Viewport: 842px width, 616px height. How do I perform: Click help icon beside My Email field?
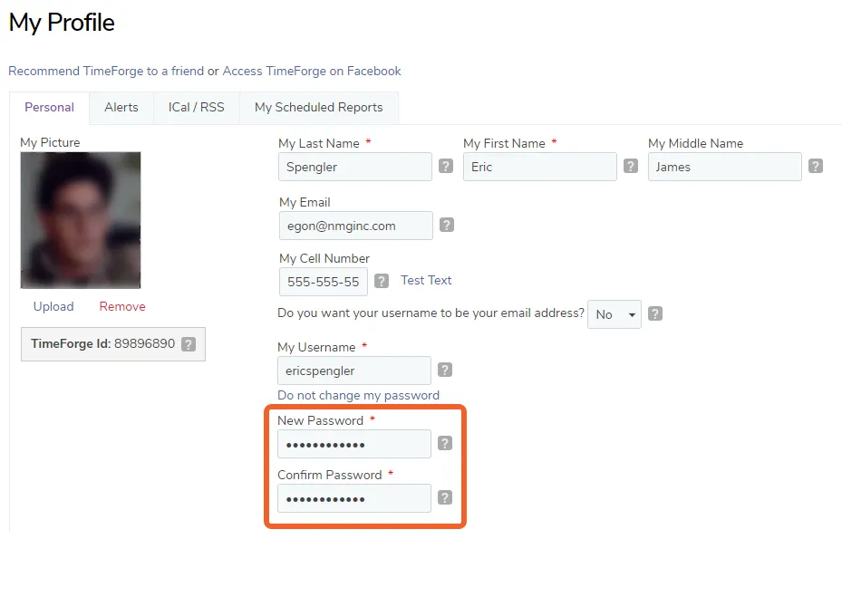pos(447,225)
